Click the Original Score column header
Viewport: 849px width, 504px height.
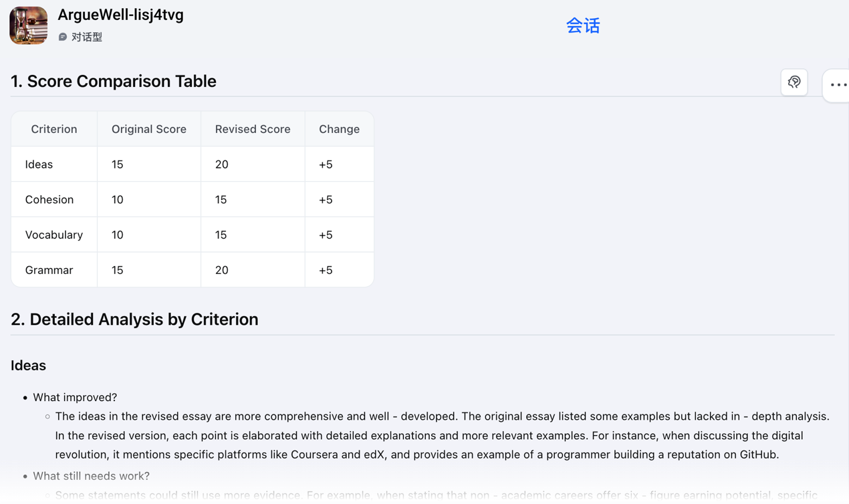[x=149, y=129]
